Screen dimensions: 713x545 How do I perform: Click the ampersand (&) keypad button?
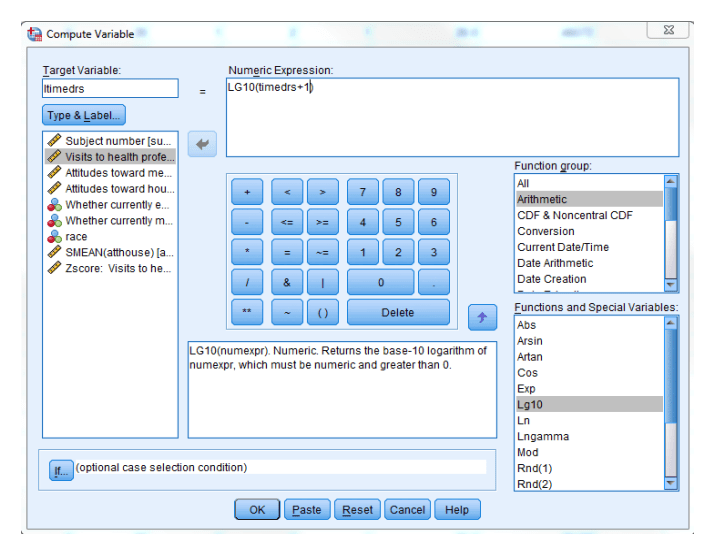[x=287, y=283]
